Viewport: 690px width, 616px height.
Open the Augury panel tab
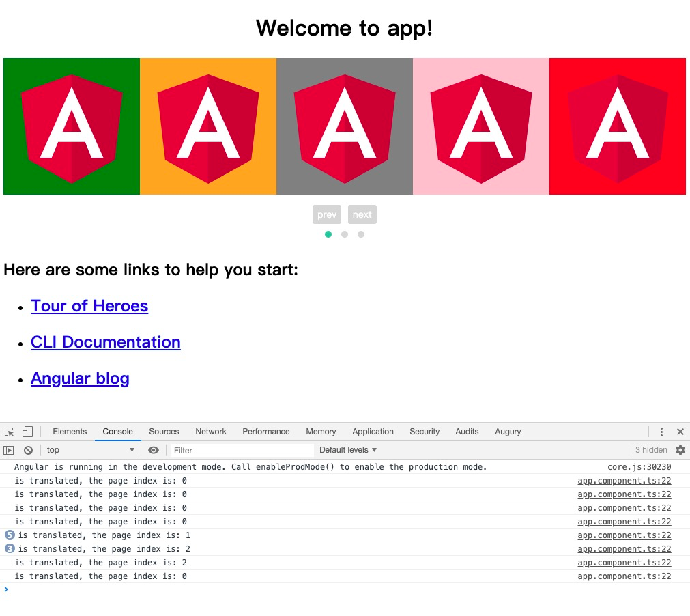click(508, 432)
